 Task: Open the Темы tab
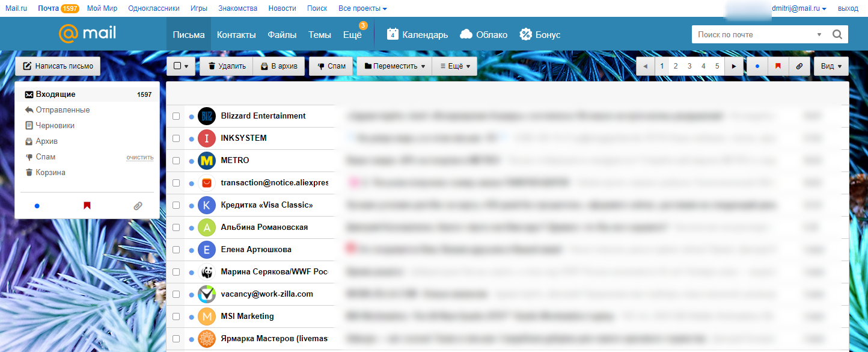point(320,34)
